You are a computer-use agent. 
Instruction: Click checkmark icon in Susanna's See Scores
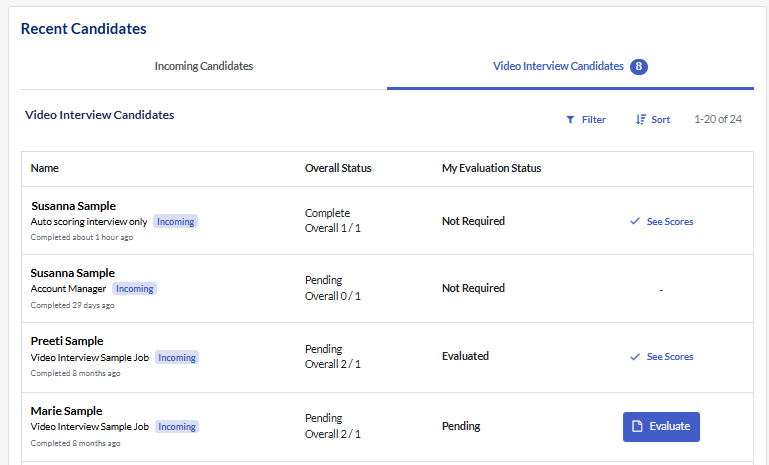pyautogui.click(x=635, y=221)
